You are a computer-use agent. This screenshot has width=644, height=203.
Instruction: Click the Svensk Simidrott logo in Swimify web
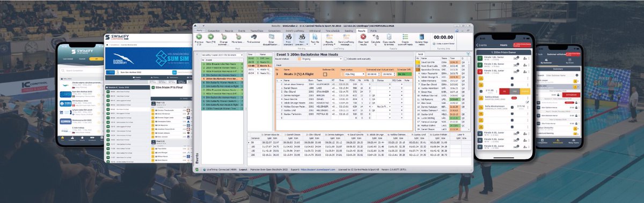click(123, 59)
